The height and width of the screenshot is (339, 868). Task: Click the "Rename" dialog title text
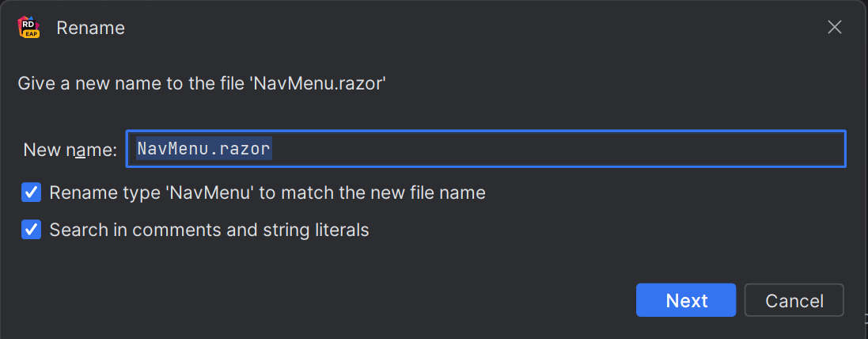(x=90, y=28)
